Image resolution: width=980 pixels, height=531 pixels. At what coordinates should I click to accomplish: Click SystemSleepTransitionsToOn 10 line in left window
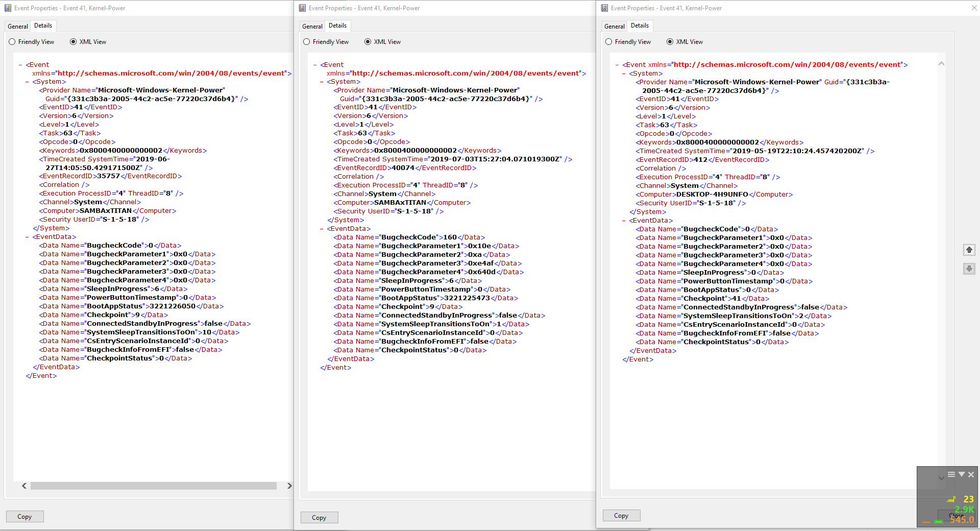(x=139, y=332)
